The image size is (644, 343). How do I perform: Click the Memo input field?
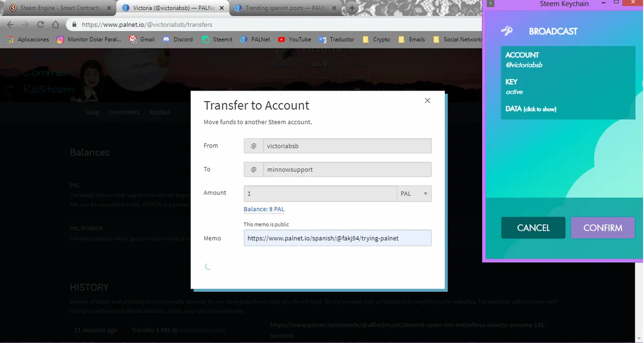tap(338, 238)
